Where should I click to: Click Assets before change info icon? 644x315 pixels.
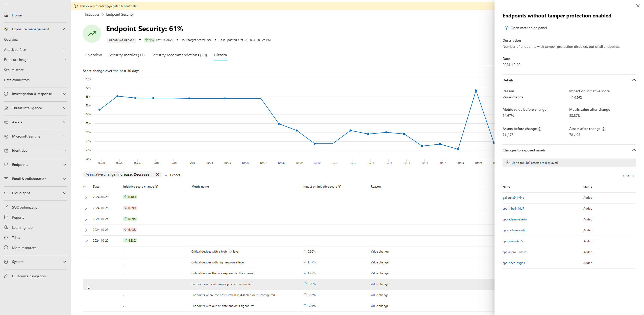click(539, 129)
